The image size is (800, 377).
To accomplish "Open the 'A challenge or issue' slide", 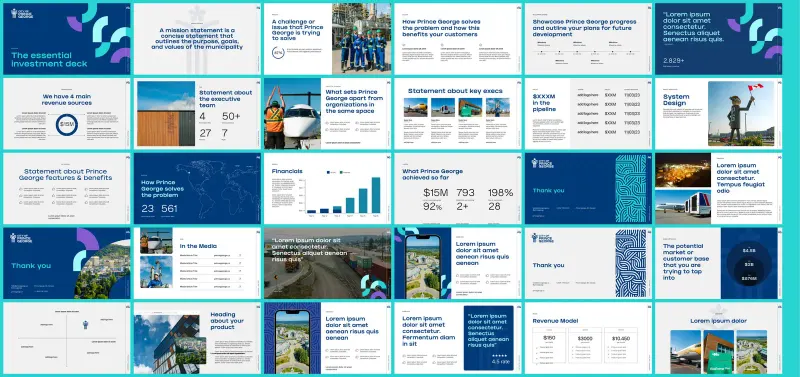I will tap(327, 39).
